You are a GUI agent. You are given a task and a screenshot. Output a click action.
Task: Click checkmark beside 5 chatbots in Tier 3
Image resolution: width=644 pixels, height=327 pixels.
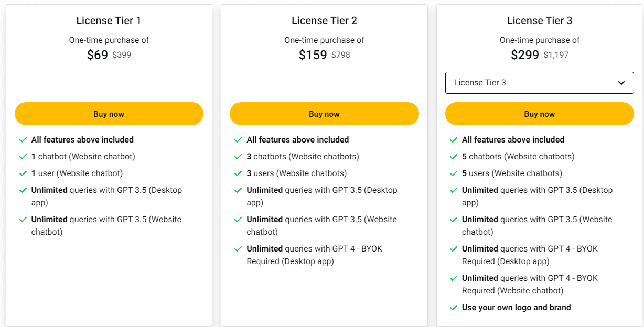tap(454, 156)
